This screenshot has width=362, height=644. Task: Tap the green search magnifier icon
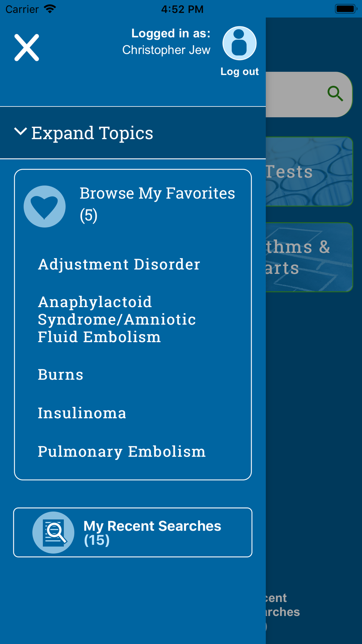(335, 93)
